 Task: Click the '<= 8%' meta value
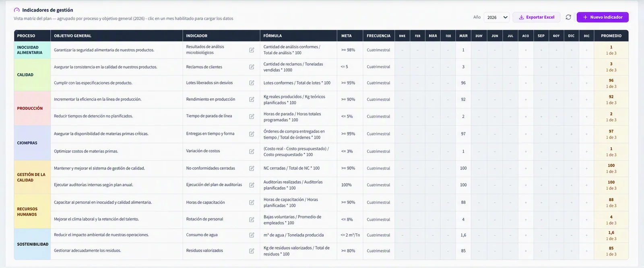(347, 220)
